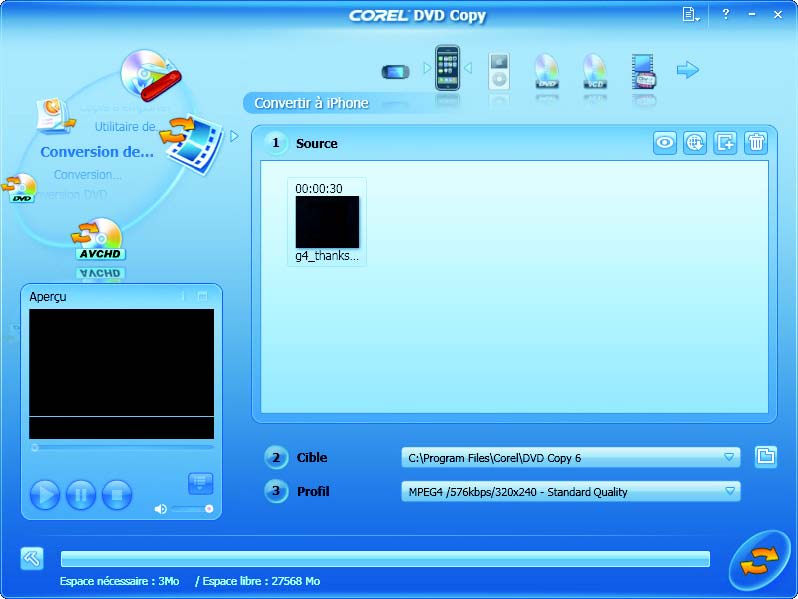Add a source file with plus icon
Screen dimensions: 798x599
pos(725,142)
